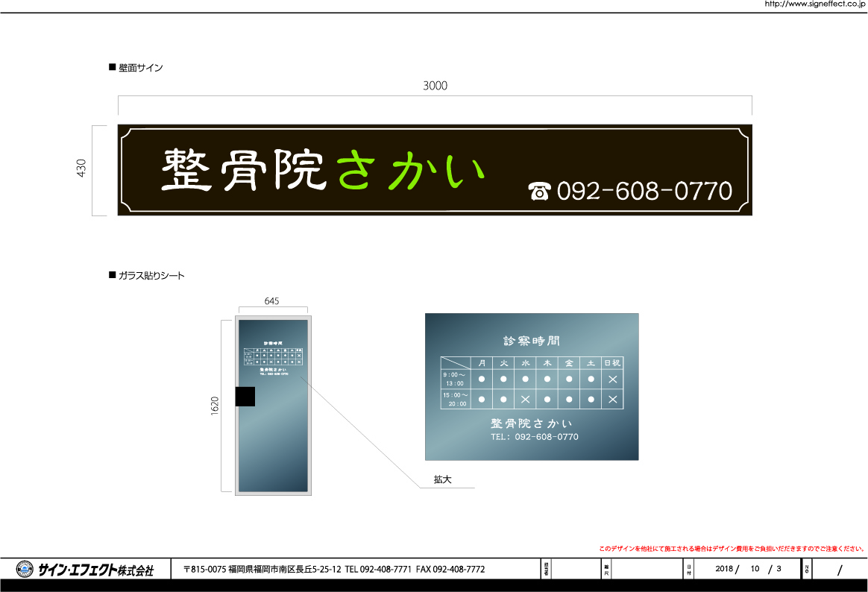Click the 診察時間 heading in enlarged view

(x=531, y=341)
